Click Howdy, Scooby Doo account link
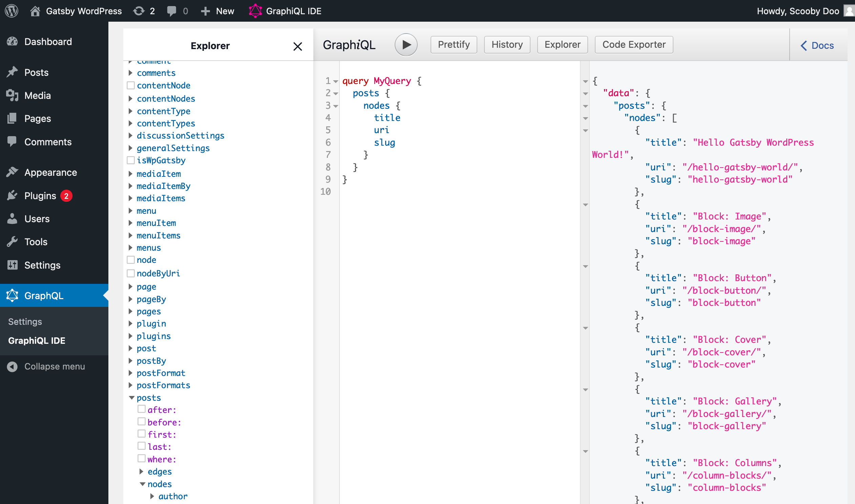Screen dimensions: 855x504 pos(798,11)
